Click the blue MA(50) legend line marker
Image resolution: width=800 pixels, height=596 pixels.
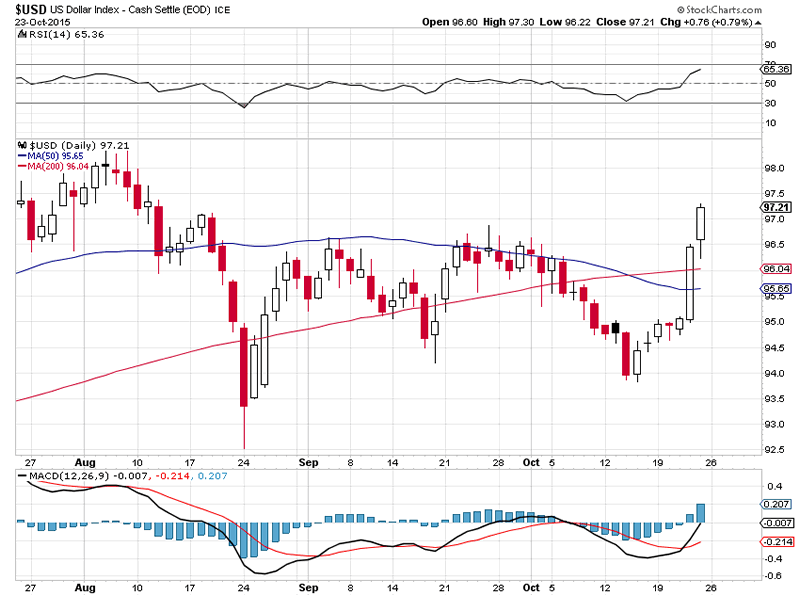pos(22,155)
